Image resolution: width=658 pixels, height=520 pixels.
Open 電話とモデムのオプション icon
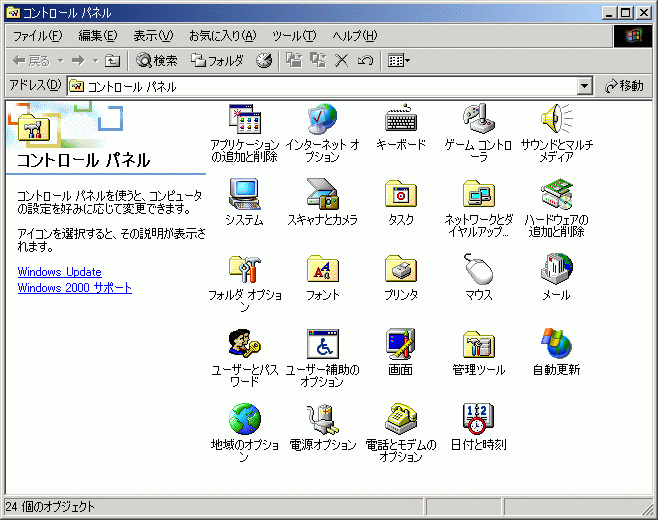pos(401,419)
